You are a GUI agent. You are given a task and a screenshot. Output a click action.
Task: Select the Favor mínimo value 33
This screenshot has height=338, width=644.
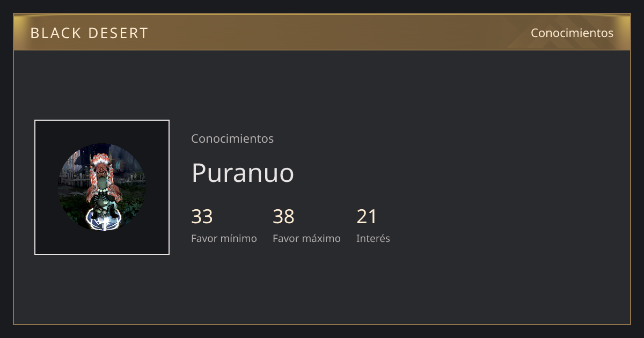[x=202, y=217]
